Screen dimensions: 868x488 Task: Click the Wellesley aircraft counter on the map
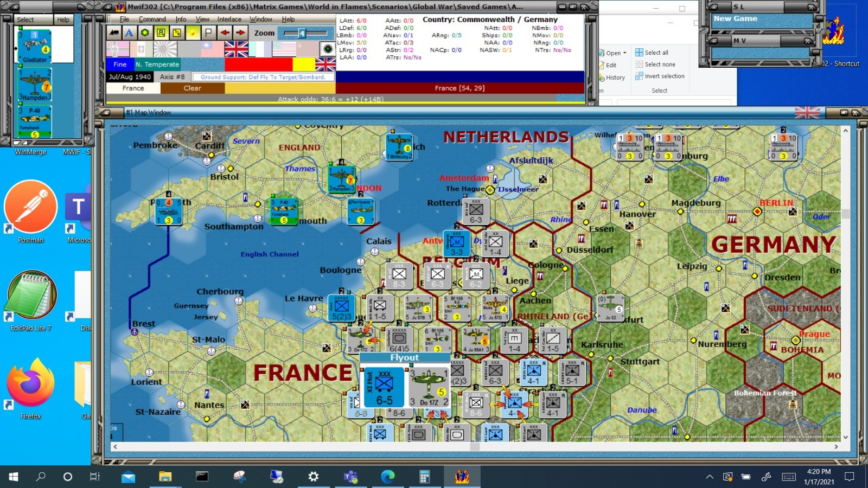click(399, 147)
